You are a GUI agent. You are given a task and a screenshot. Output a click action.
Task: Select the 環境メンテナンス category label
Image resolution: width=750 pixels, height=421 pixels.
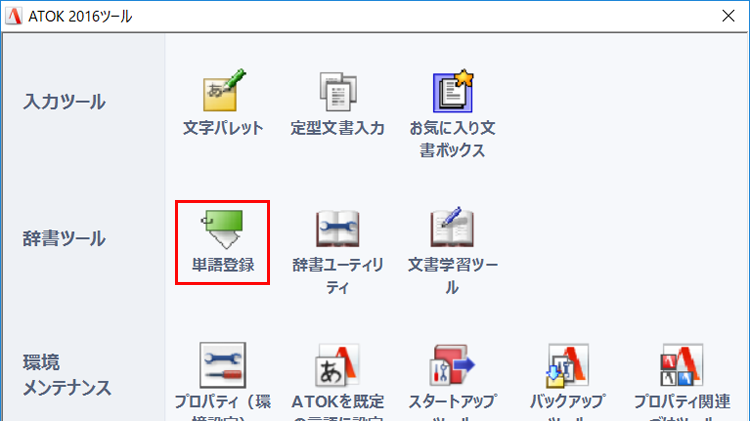(x=67, y=375)
